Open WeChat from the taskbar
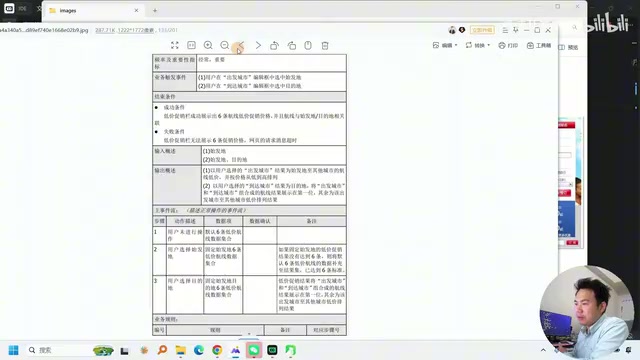Screen dimensions: 640x360 pos(254,350)
